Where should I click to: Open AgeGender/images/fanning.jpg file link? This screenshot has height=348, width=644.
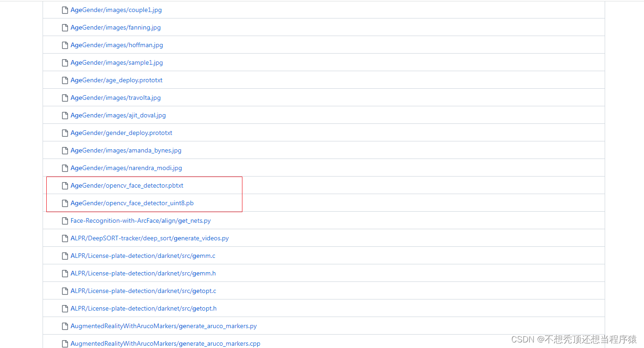(x=116, y=27)
